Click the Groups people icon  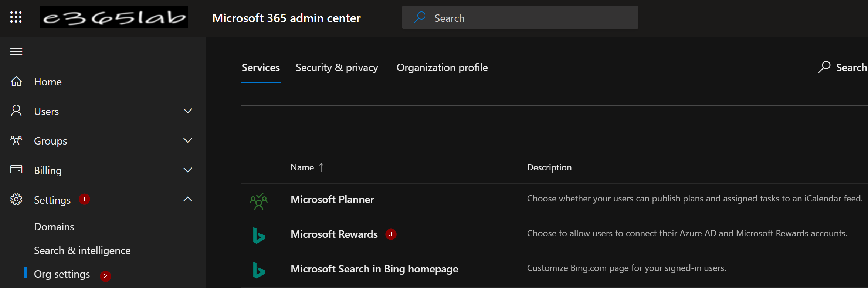[x=16, y=140]
